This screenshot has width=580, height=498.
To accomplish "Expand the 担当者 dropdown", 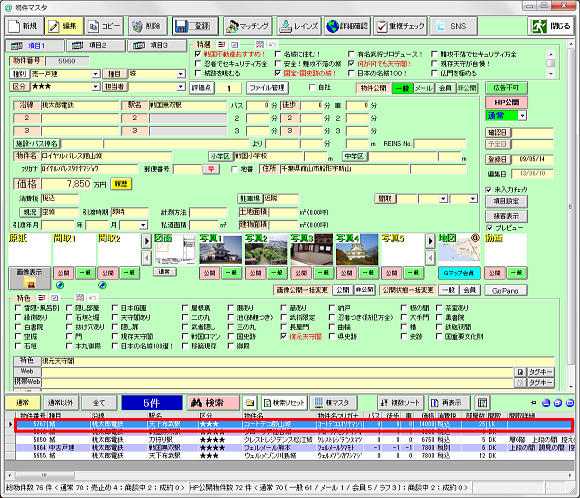I will (181, 87).
